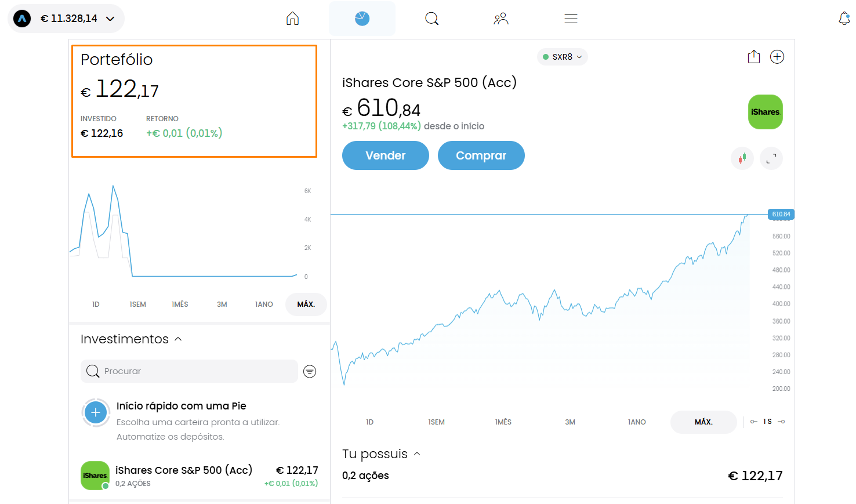Click the 0,2 ações holding text

365,476
